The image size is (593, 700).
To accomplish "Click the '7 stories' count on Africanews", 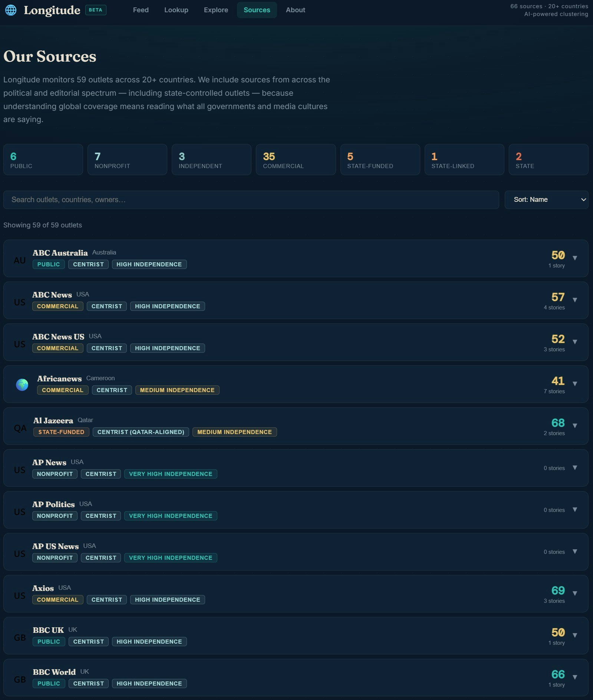I will (554, 391).
